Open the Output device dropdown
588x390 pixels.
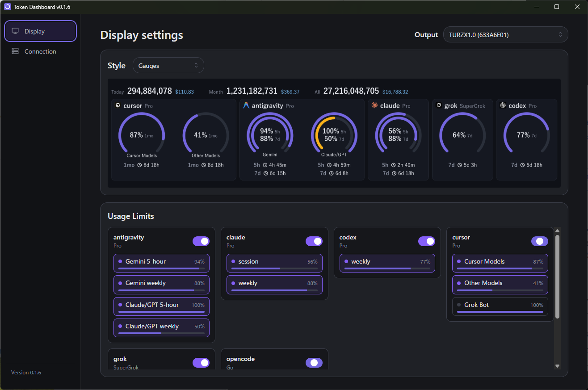tap(506, 35)
